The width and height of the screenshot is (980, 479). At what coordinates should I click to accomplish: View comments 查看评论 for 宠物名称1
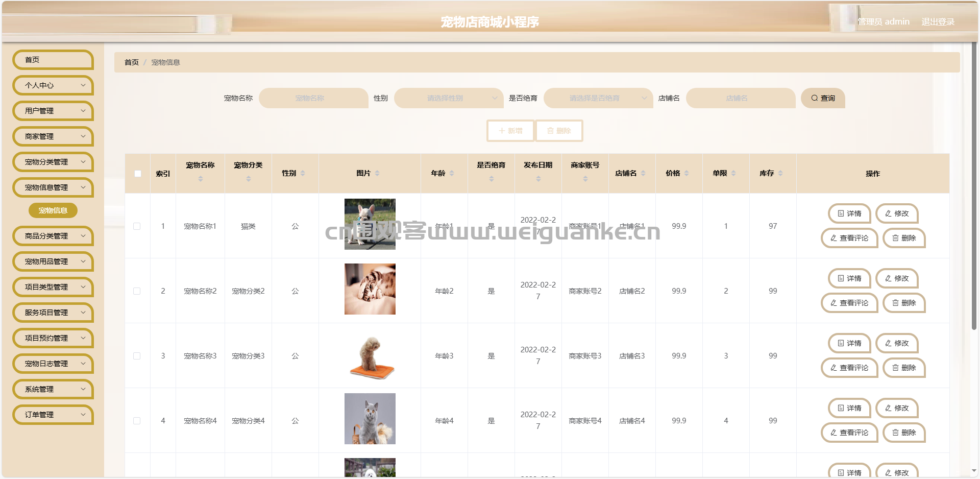[x=849, y=238]
